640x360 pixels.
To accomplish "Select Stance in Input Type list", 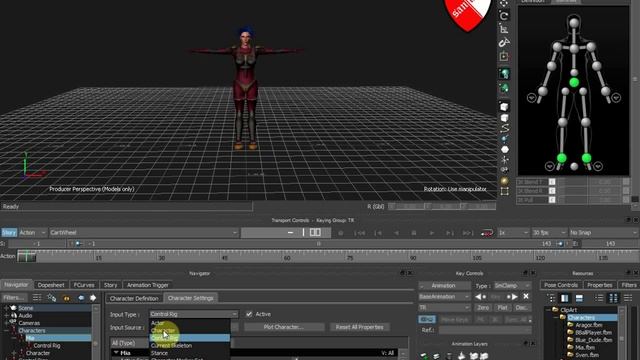I will (159, 353).
